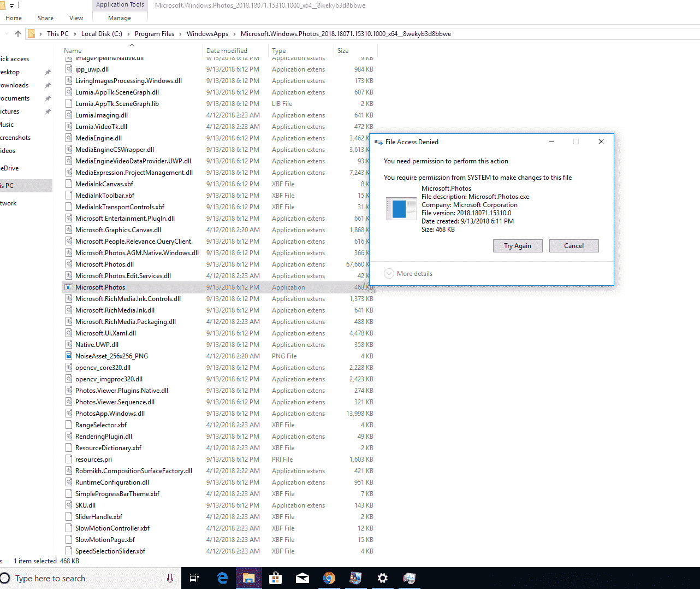Open File Explorer from the taskbar
This screenshot has height=589, width=700.
(x=249, y=578)
